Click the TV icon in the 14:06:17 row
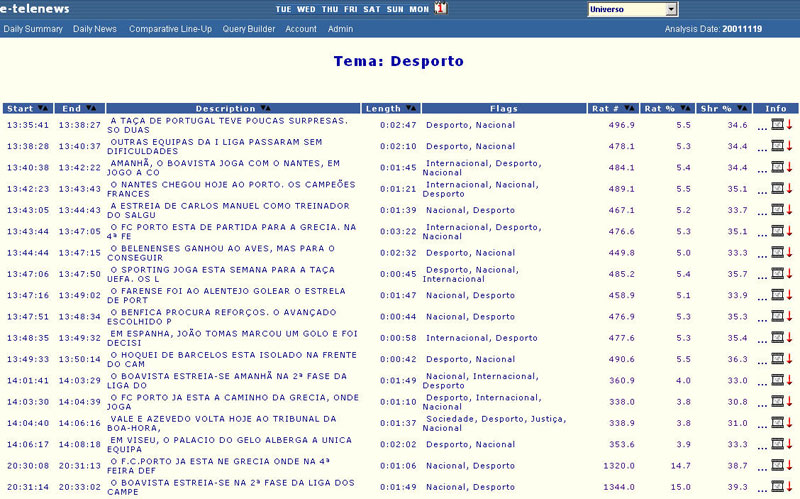800x499 pixels. [777, 444]
